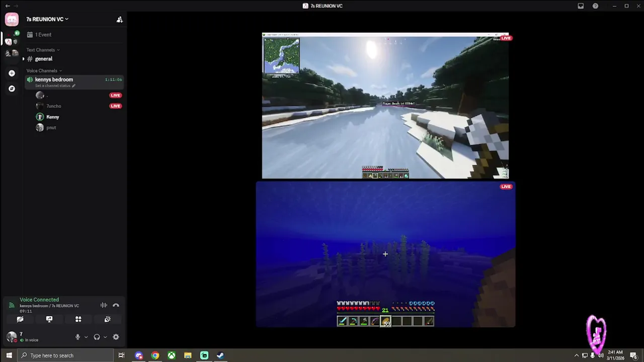Click user avatar 7 in user panel
The image size is (644, 362).
point(12,337)
